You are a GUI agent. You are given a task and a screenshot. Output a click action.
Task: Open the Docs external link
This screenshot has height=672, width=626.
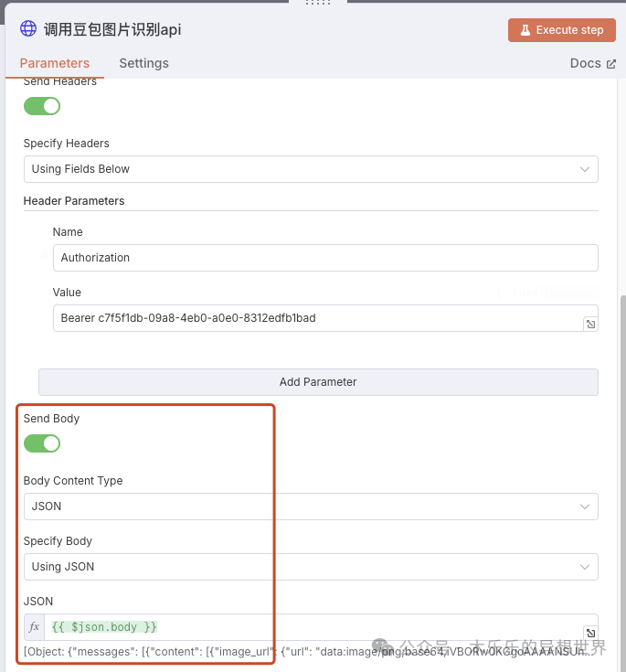[593, 63]
